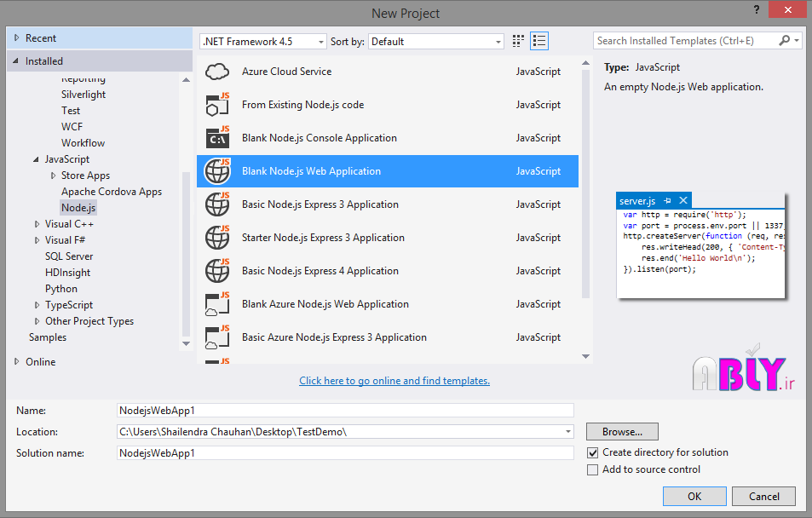The image size is (812, 518).
Task: Click the Name input field
Action: [345, 411]
